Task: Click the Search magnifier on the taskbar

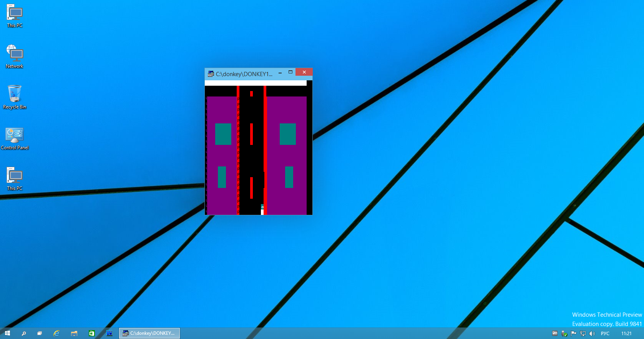Action: [x=24, y=333]
